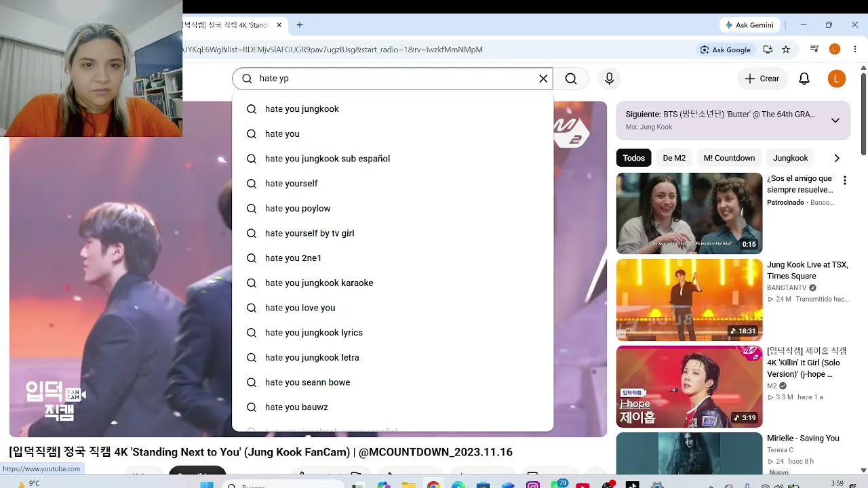The width and height of the screenshot is (868, 488).
Task: Open 'Mirielle - Saving You' video title
Action: [803, 439]
